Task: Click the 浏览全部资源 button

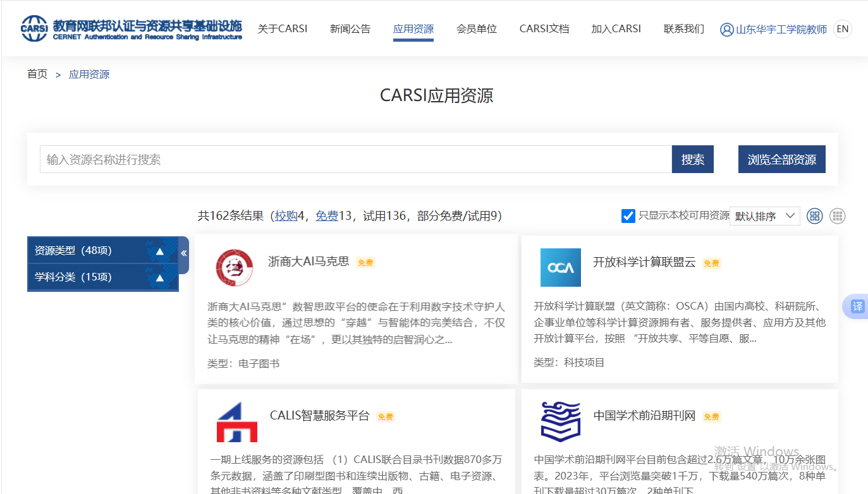Action: pyautogui.click(x=782, y=159)
